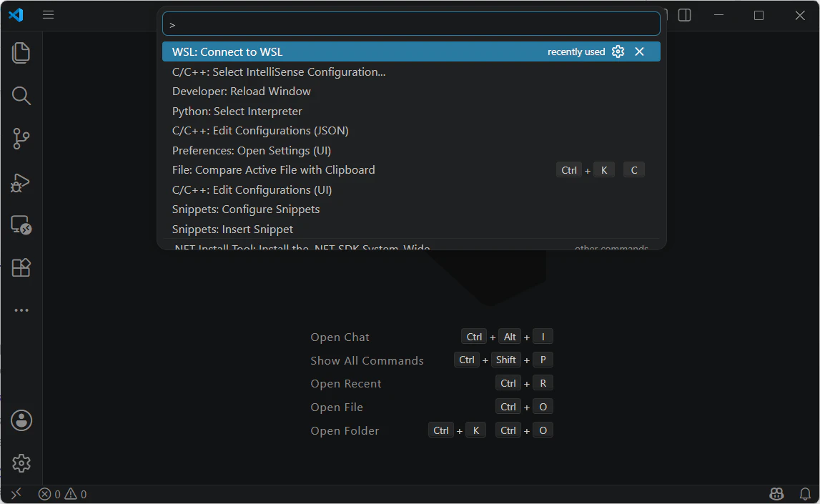Run C/C++: Edit Configurations (JSON) command
Image resolution: width=820 pixels, height=504 pixels.
[x=411, y=131]
